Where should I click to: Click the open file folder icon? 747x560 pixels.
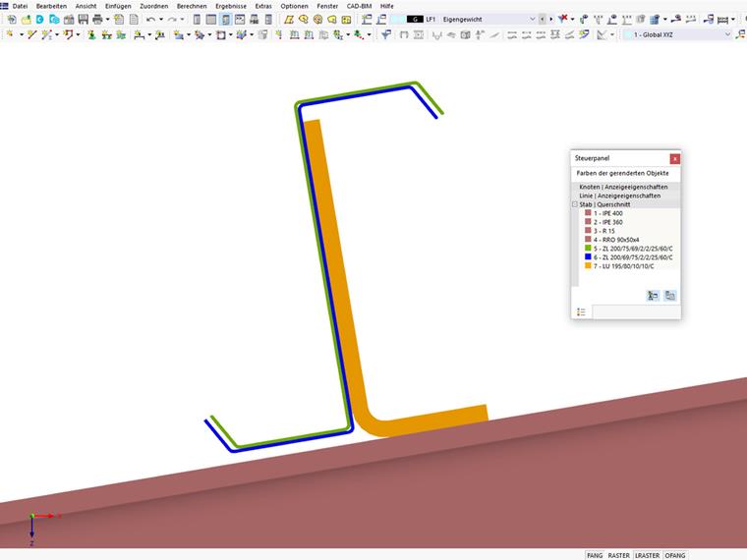27,20
